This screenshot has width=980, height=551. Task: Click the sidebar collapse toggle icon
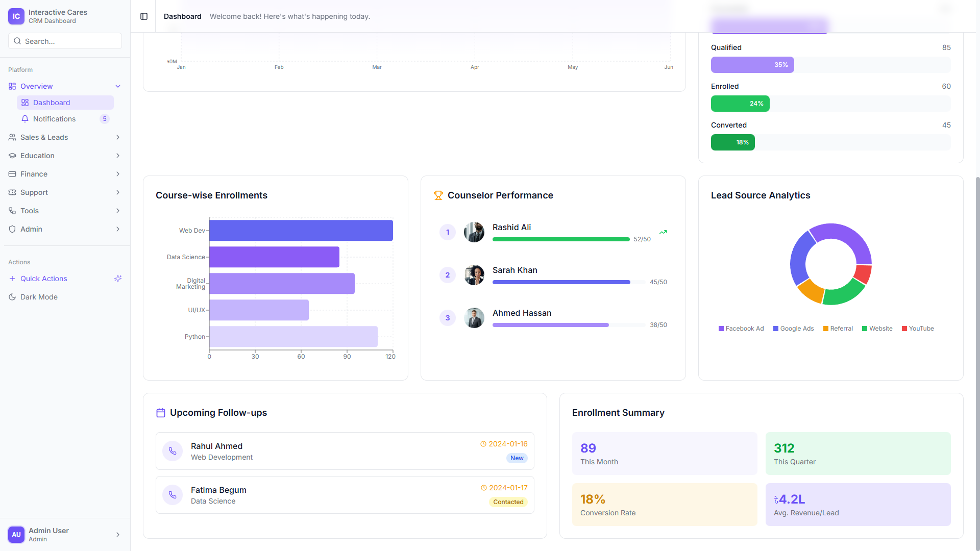pyautogui.click(x=144, y=16)
